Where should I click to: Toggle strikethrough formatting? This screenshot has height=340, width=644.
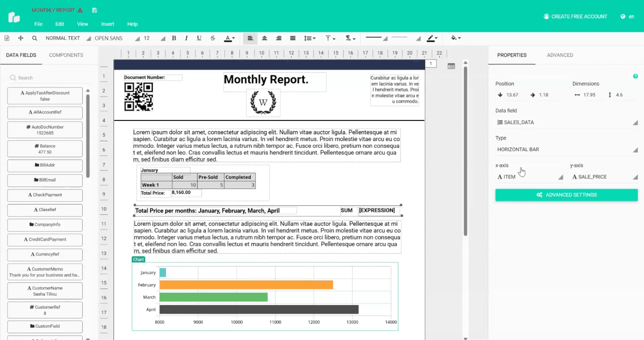[x=213, y=38]
